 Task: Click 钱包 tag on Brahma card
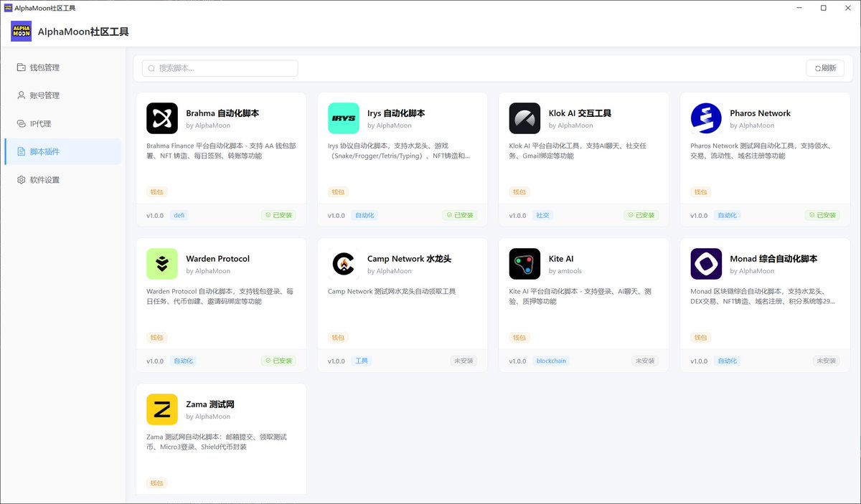coord(157,192)
